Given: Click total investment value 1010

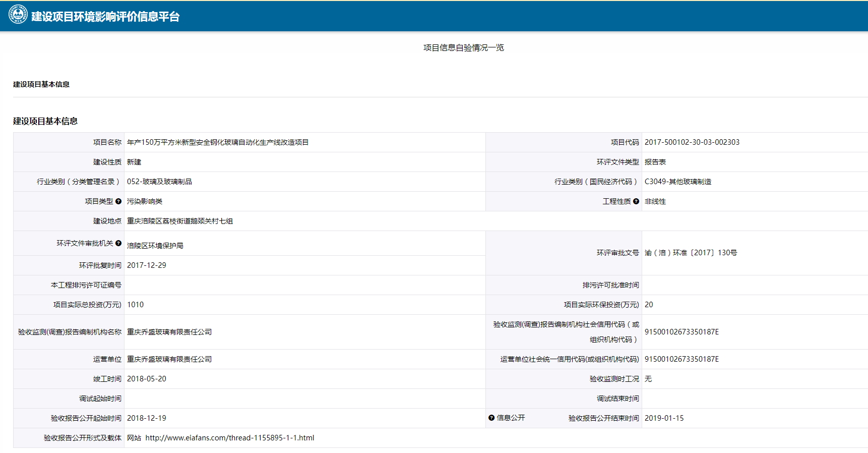Looking at the screenshot, I should coord(136,305).
